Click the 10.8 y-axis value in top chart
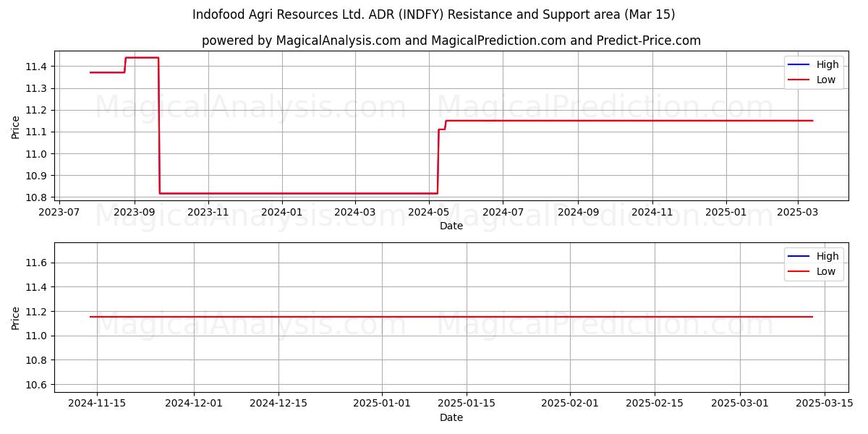868x434 pixels. point(37,197)
